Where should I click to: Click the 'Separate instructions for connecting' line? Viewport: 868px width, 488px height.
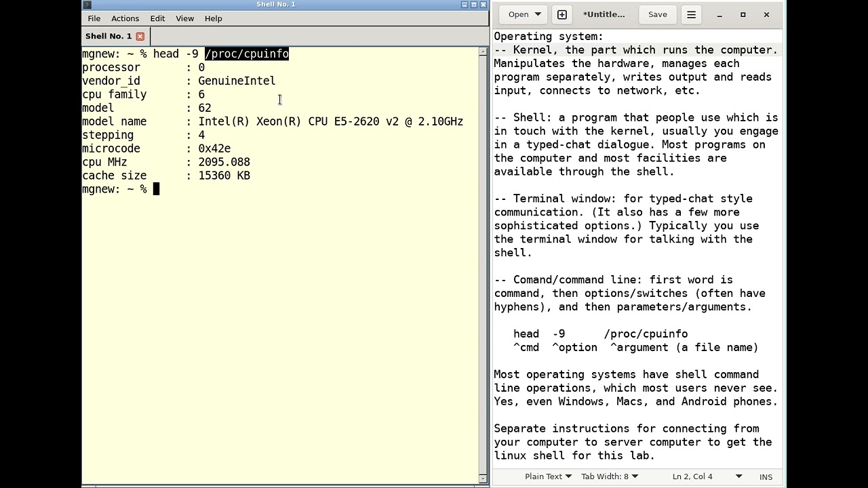tap(627, 429)
